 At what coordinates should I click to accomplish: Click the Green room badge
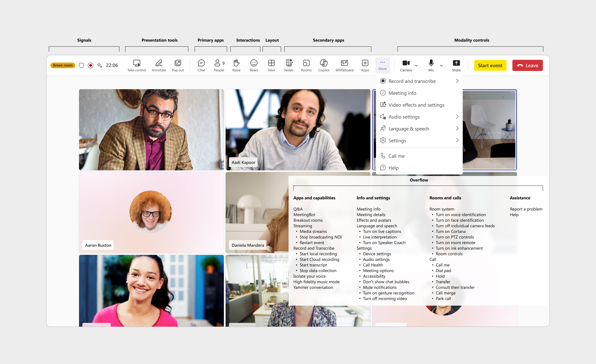coord(63,65)
